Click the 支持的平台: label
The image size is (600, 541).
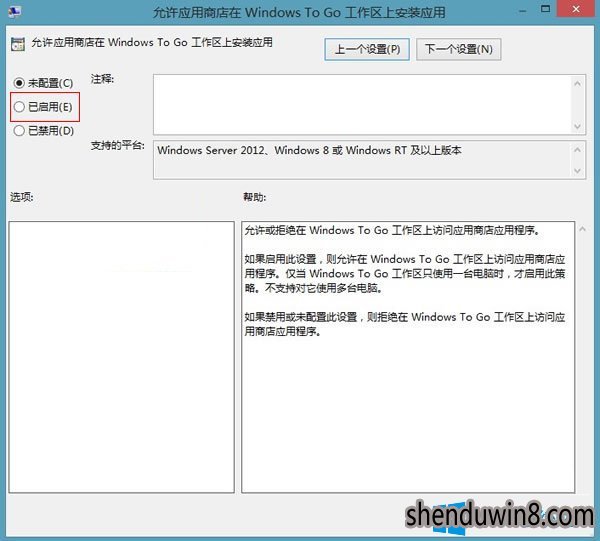pos(118,145)
